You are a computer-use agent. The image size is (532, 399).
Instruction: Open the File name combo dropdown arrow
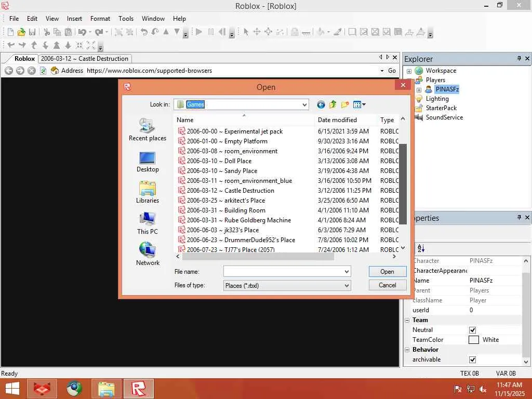point(347,271)
